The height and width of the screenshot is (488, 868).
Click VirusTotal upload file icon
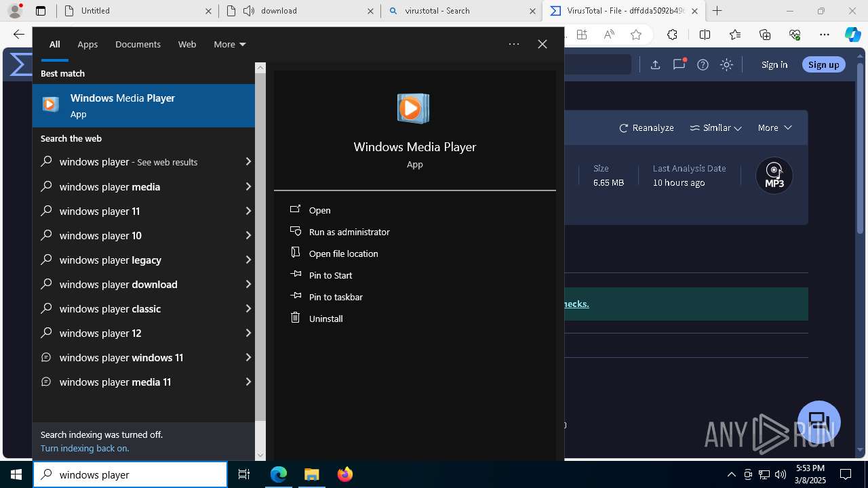click(x=655, y=64)
